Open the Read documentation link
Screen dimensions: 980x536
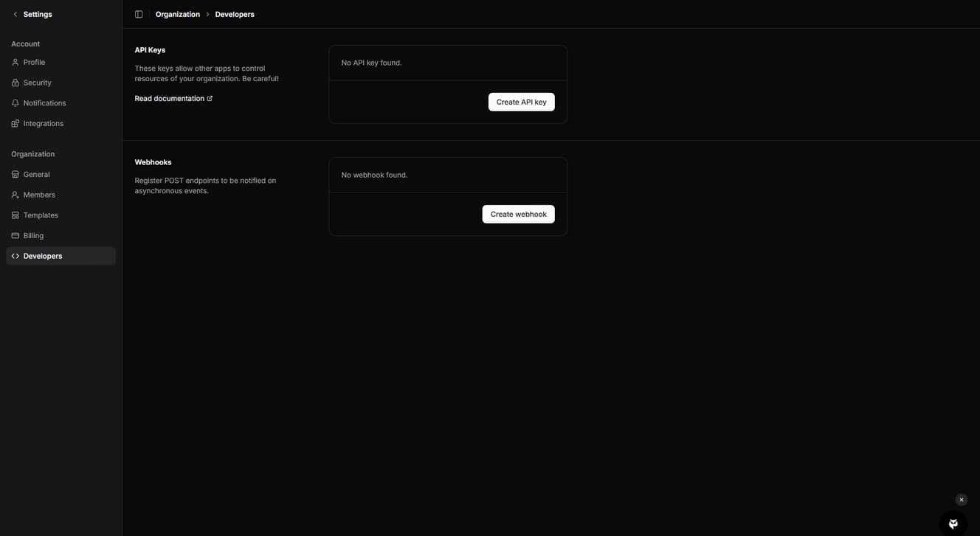tap(168, 98)
